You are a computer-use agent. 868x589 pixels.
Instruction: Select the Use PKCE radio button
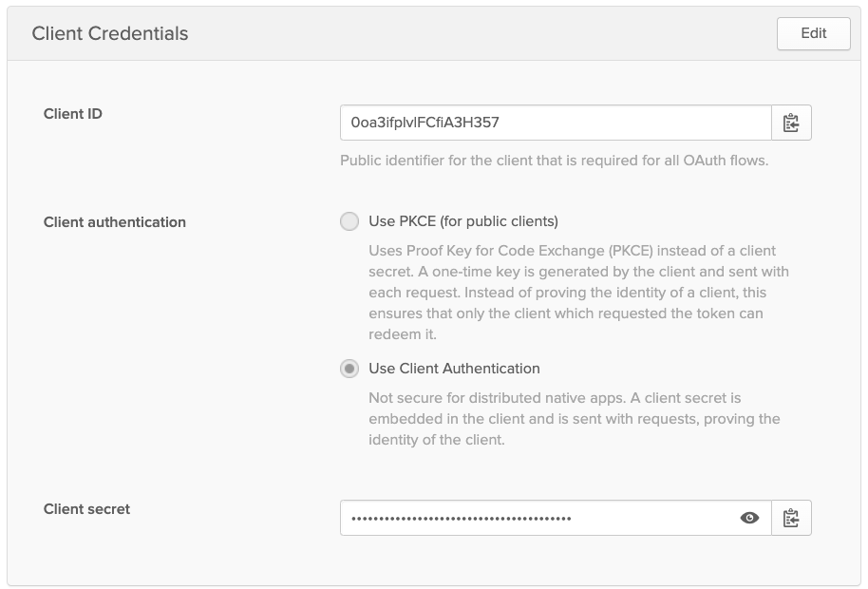(349, 221)
